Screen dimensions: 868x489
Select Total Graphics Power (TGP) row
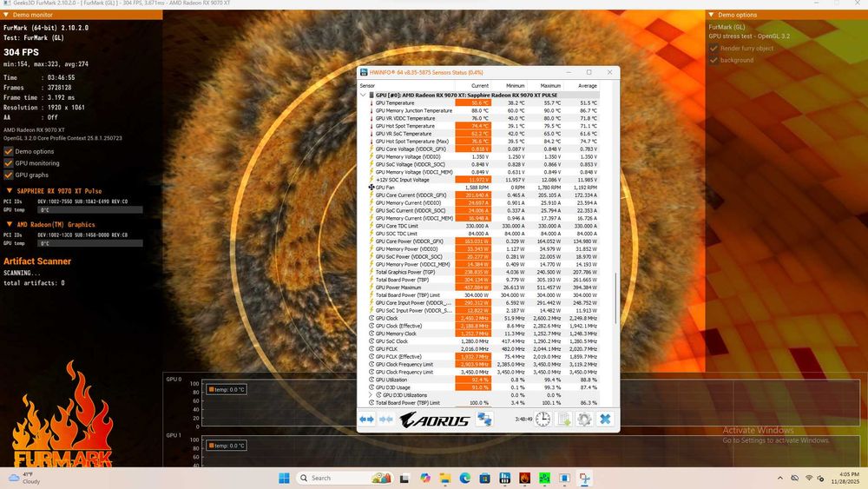click(479, 272)
